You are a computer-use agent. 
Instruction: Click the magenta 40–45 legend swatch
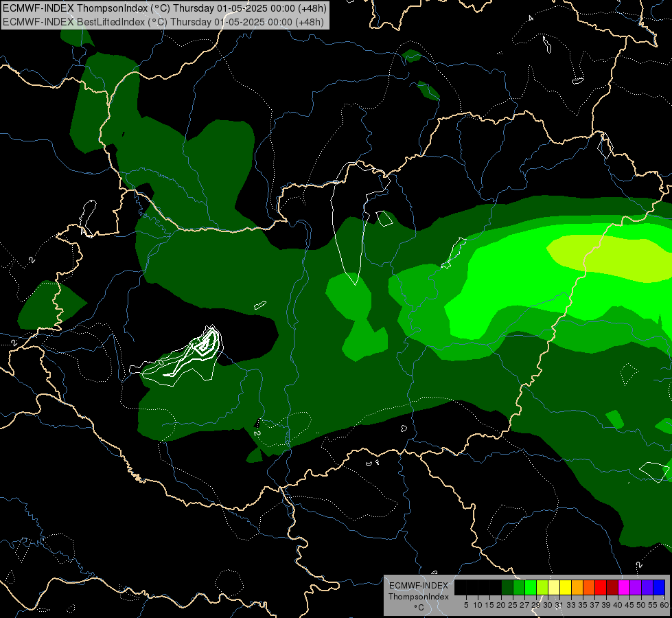(624, 587)
